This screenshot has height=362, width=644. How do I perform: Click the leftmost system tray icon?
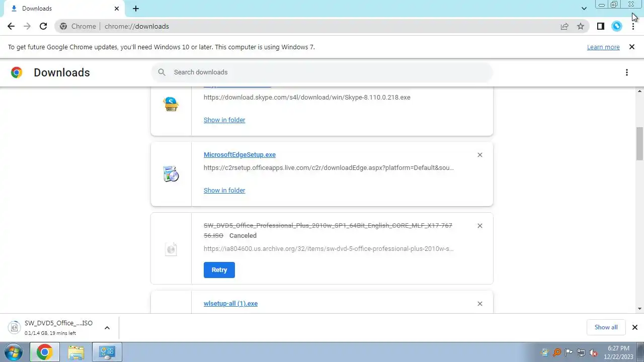point(545,352)
